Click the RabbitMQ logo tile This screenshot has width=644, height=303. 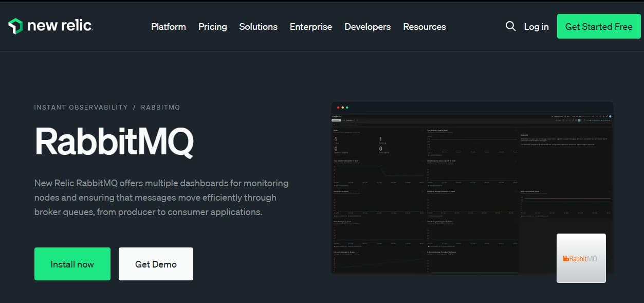pyautogui.click(x=581, y=258)
